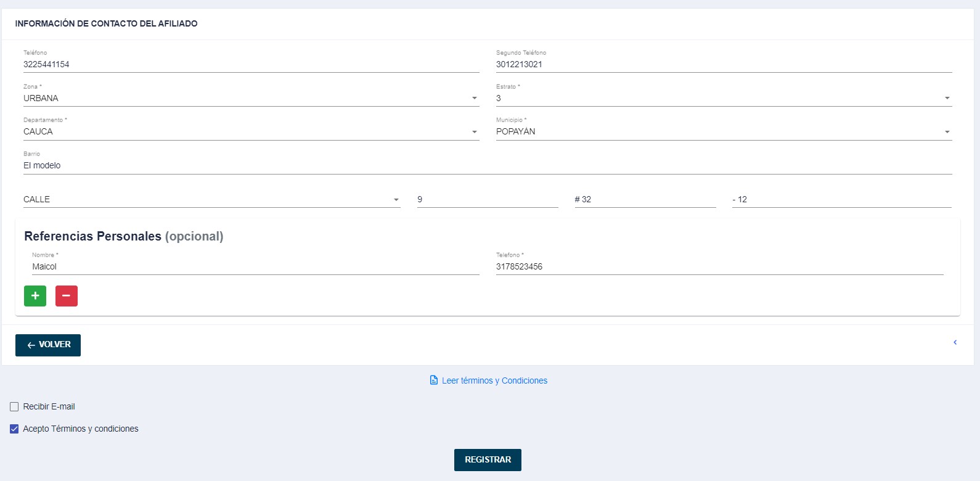Edit the reference Telefono field 3178523456

coord(720,266)
